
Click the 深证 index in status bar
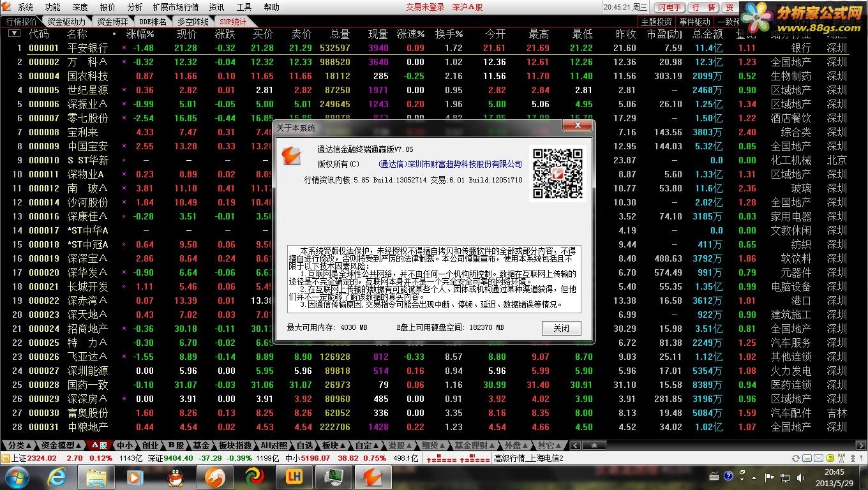click(171, 458)
